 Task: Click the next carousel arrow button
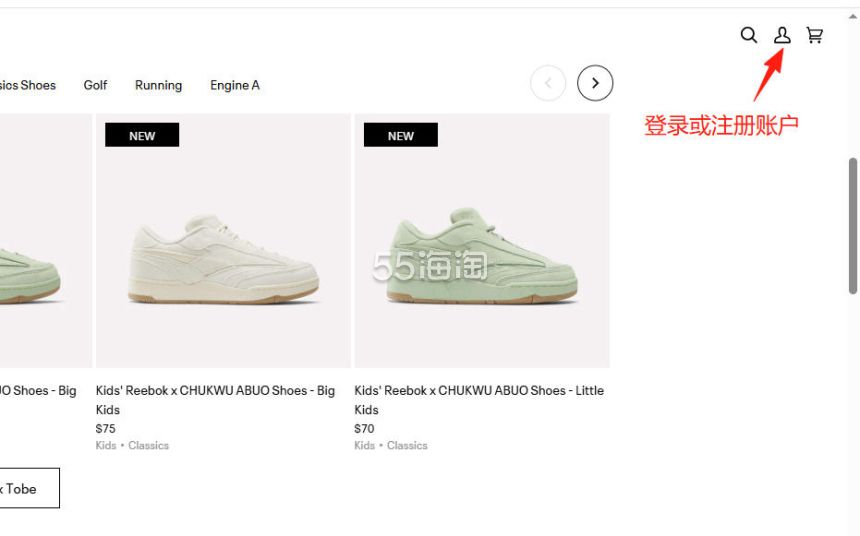[x=595, y=83]
